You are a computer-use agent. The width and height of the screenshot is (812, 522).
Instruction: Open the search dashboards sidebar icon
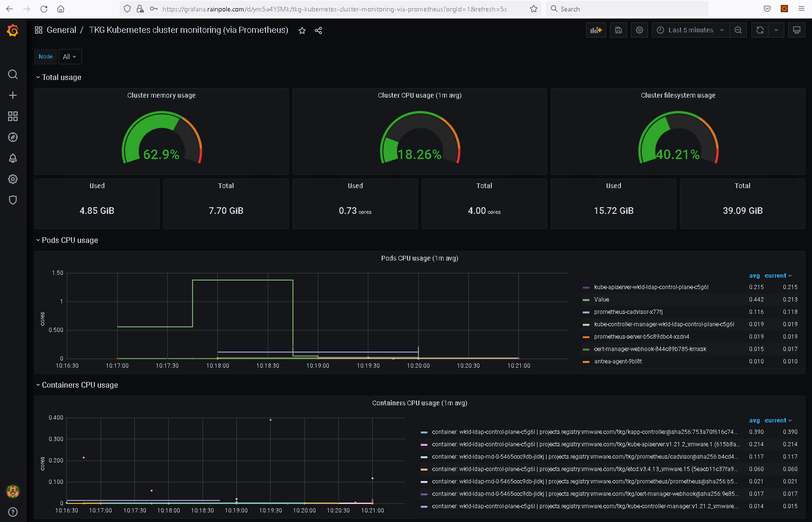point(13,74)
